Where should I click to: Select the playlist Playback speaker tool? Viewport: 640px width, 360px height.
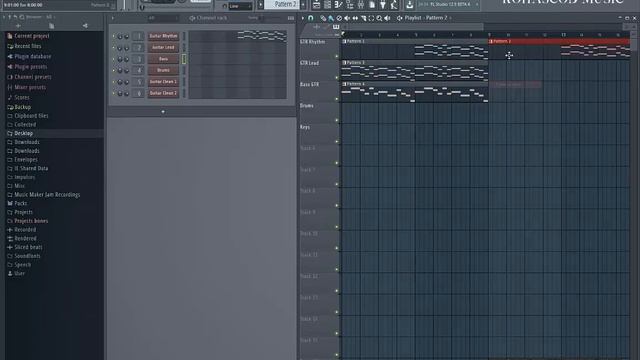tap(387, 18)
